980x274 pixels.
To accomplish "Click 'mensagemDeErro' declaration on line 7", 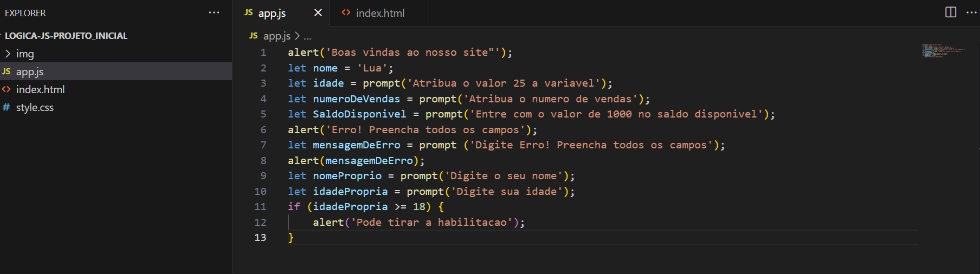I will click(357, 145).
